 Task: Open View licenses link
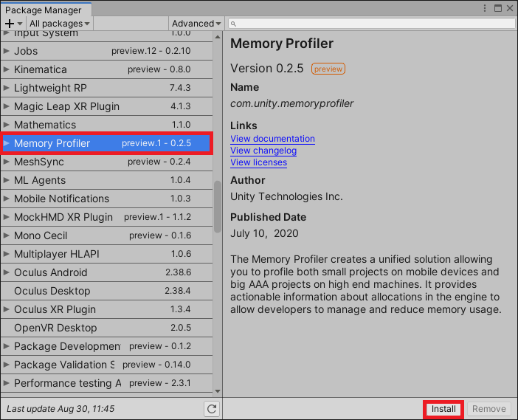(259, 162)
